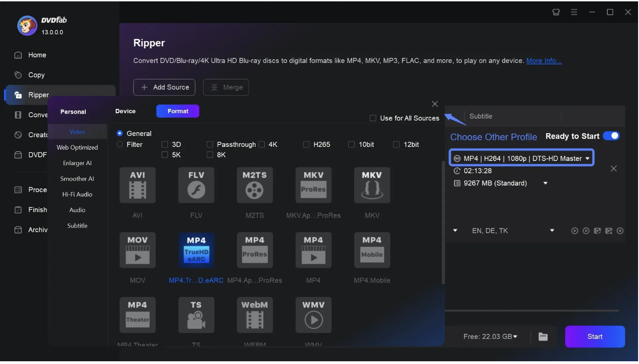The width and height of the screenshot is (639, 364).
Task: Click the DVDFab monkey logo
Action: [x=27, y=26]
